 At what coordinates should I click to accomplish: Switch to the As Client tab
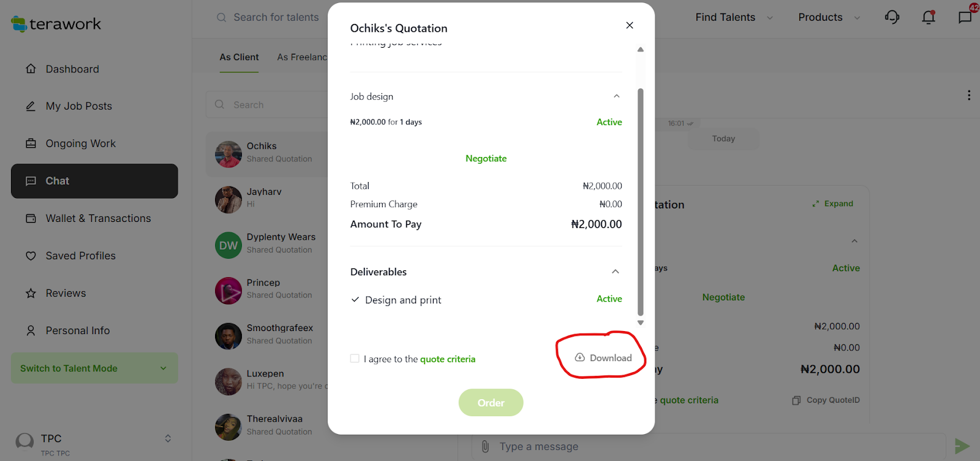tap(239, 57)
